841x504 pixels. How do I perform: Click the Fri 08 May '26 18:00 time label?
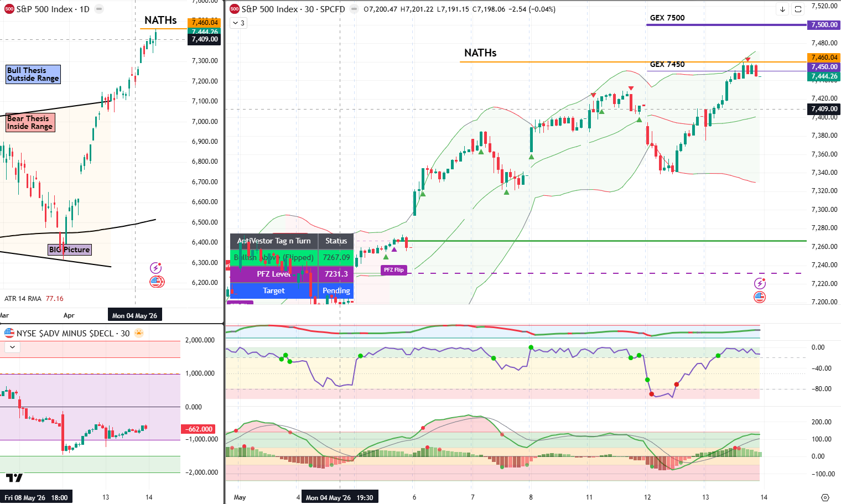(36, 497)
